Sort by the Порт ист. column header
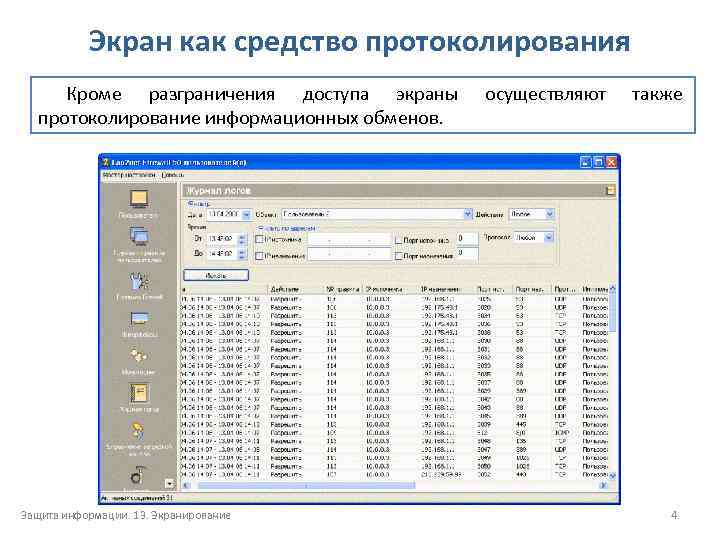This screenshot has width=720, height=540. coord(494,289)
